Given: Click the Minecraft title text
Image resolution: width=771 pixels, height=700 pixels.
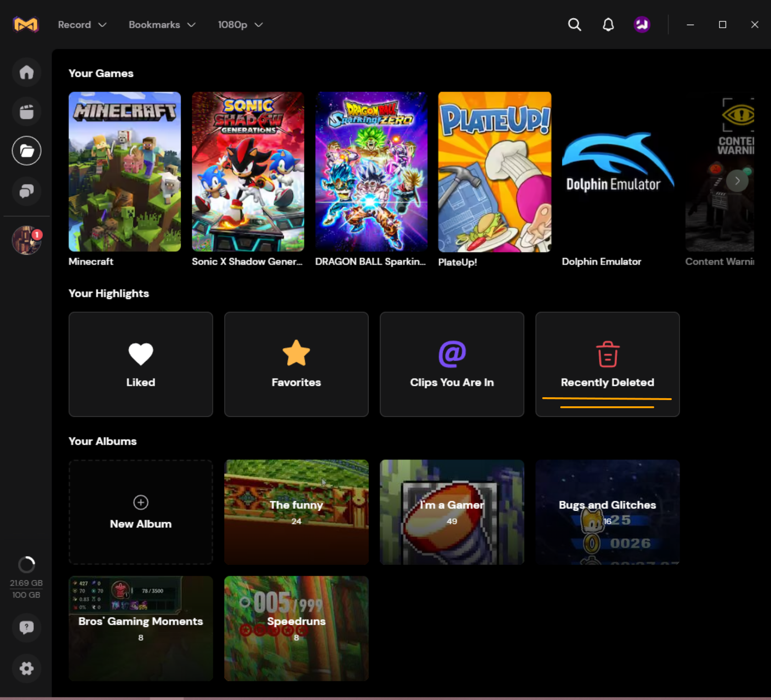Looking at the screenshot, I should pyautogui.click(x=91, y=261).
